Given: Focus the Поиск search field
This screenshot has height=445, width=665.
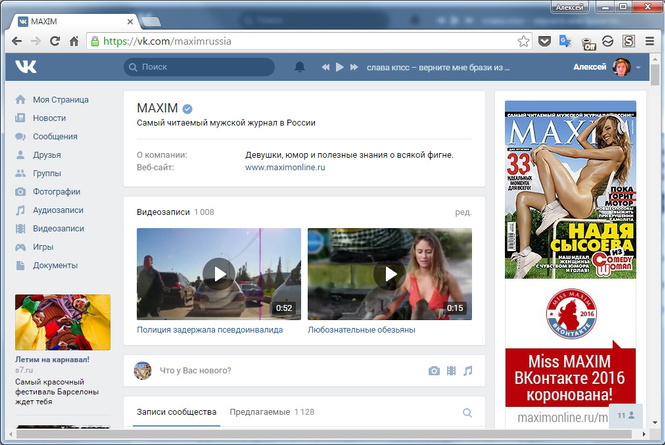Looking at the screenshot, I should pos(199,67).
